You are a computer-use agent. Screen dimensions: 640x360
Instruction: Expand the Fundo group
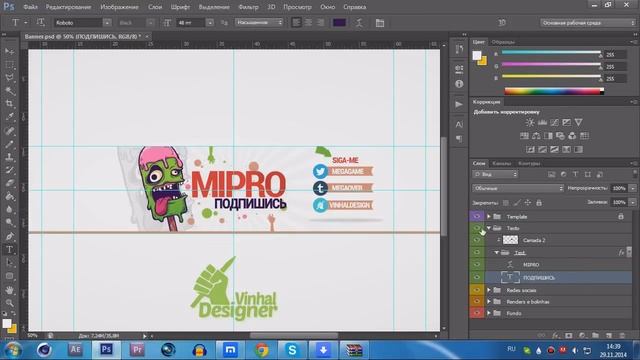tap(489, 313)
